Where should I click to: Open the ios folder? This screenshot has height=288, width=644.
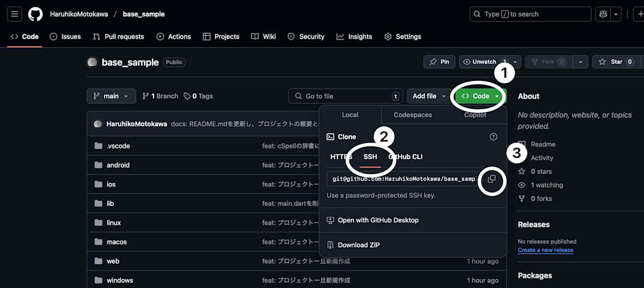click(x=111, y=184)
